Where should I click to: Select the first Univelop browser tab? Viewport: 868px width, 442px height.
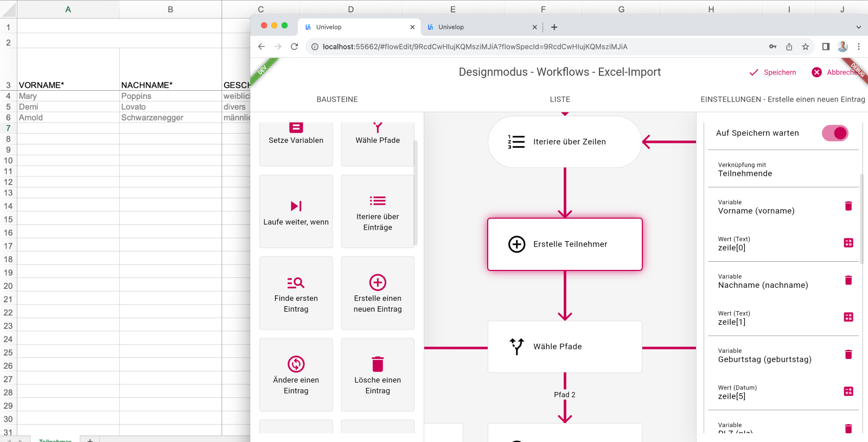(359, 27)
